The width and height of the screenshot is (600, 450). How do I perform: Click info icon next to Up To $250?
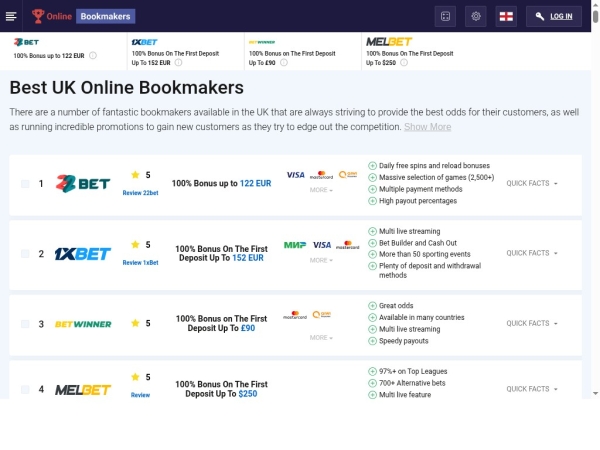(x=404, y=62)
